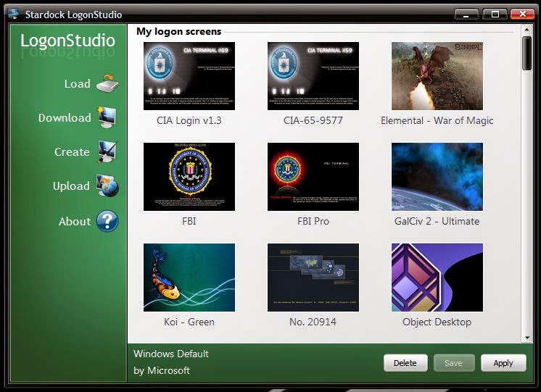The height and width of the screenshot is (392, 541).
Task: Choose GalCiv 2 - Ultimate thumbnail
Action: point(437,177)
